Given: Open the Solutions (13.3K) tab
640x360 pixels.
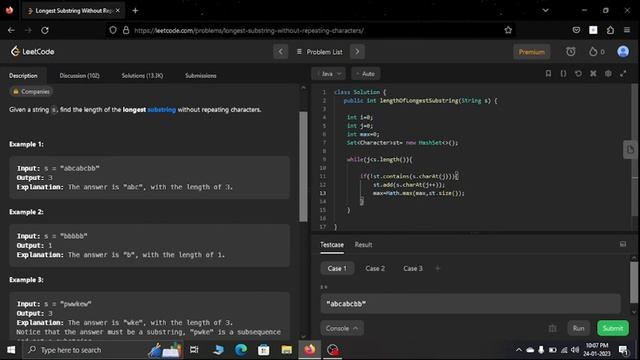Looking at the screenshot, I should pyautogui.click(x=142, y=76).
